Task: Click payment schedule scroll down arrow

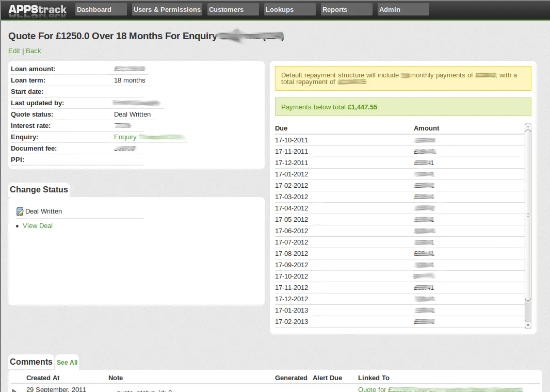Action: coord(528,325)
